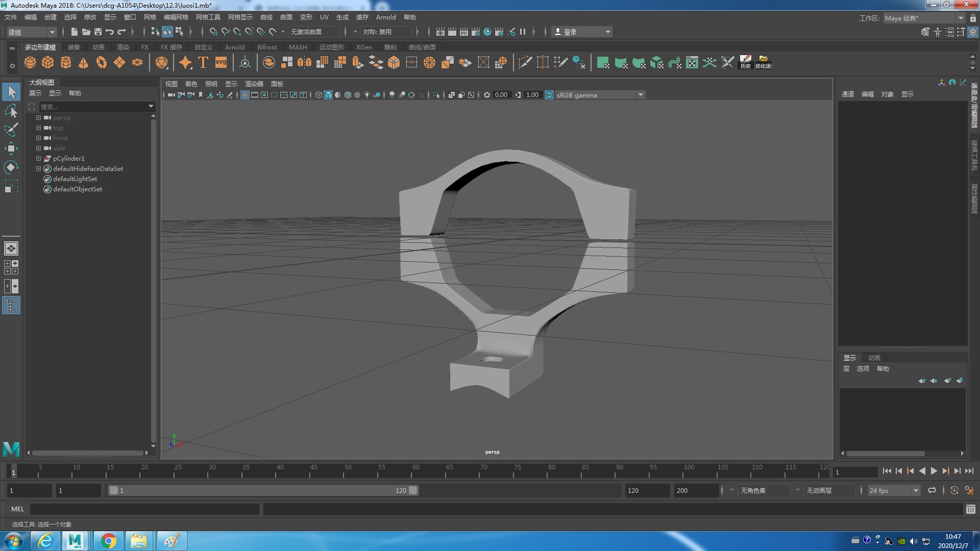Image resolution: width=980 pixels, height=551 pixels.
Task: Toggle smooth shade all in viewport toolbar
Action: (x=328, y=95)
